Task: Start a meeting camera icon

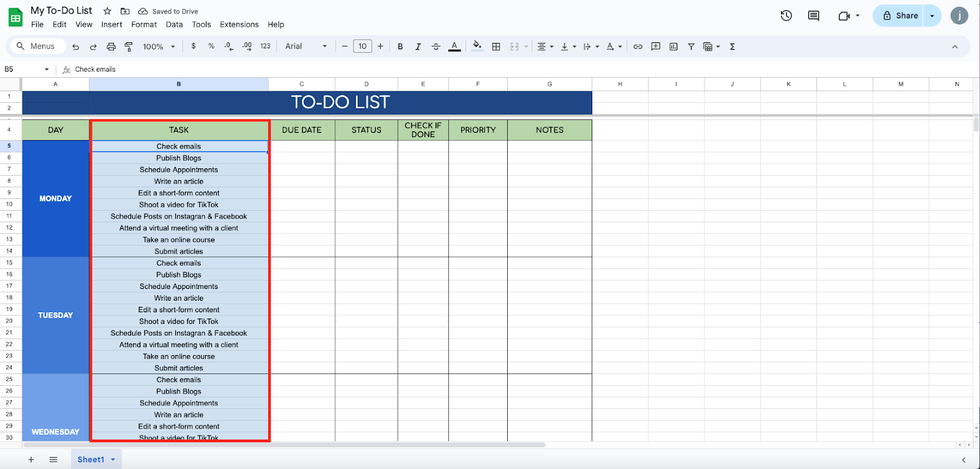Action: [x=844, y=16]
